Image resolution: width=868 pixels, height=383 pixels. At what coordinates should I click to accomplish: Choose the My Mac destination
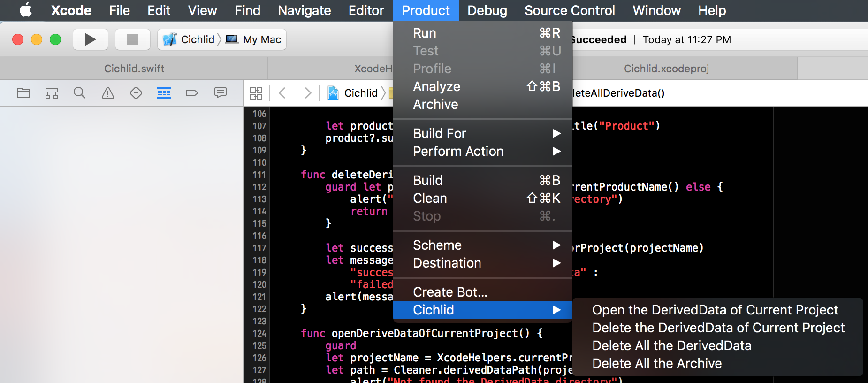253,39
